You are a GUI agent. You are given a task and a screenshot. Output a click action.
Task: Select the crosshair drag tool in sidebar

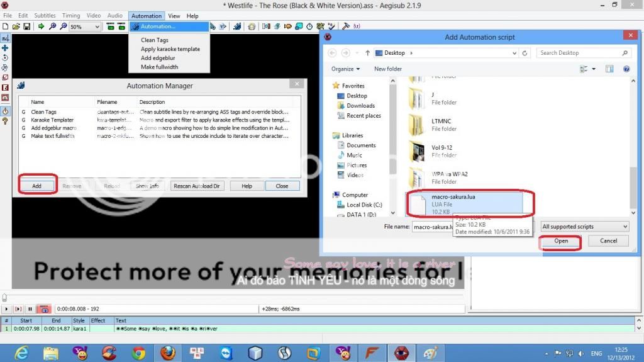pyautogui.click(x=5, y=48)
